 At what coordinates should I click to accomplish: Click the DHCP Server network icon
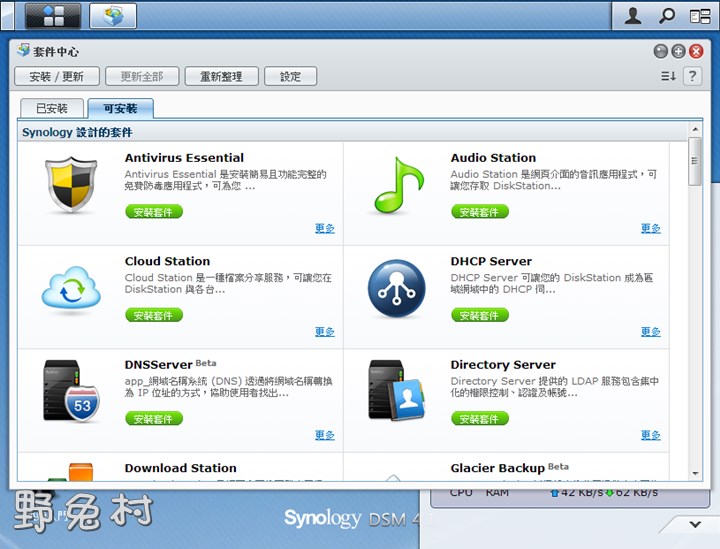pyautogui.click(x=397, y=288)
